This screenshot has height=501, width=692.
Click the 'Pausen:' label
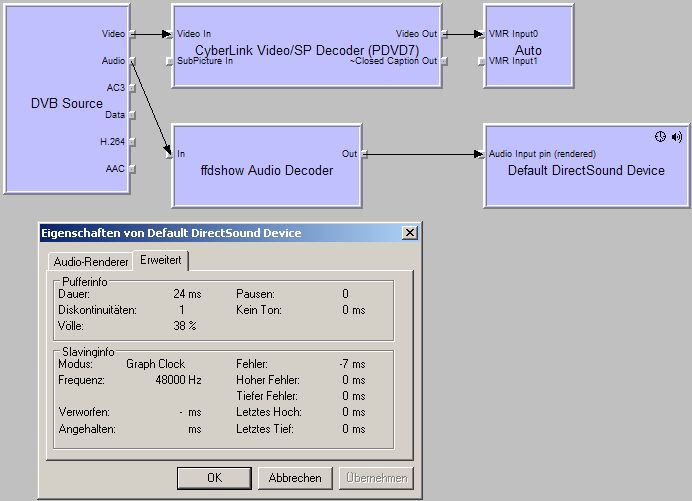[x=255, y=294]
